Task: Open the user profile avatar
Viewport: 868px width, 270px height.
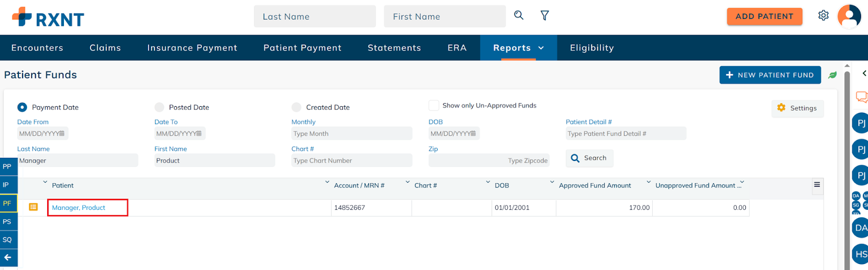Action: click(849, 16)
